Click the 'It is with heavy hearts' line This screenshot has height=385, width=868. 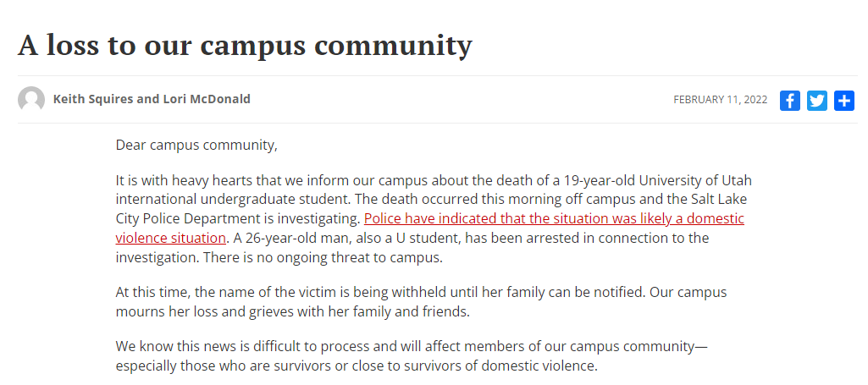pos(434,181)
